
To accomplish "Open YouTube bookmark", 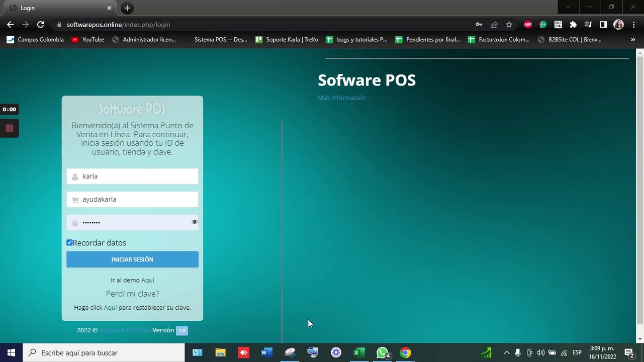I will pyautogui.click(x=87, y=39).
